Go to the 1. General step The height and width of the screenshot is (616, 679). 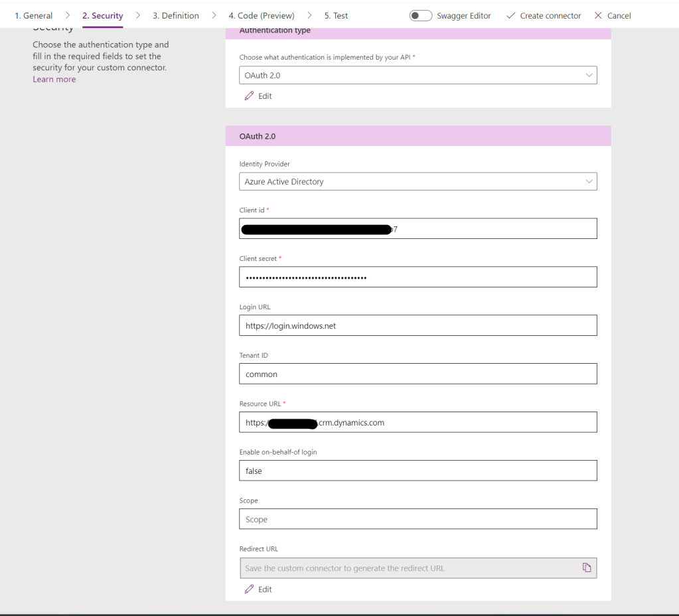coord(33,16)
